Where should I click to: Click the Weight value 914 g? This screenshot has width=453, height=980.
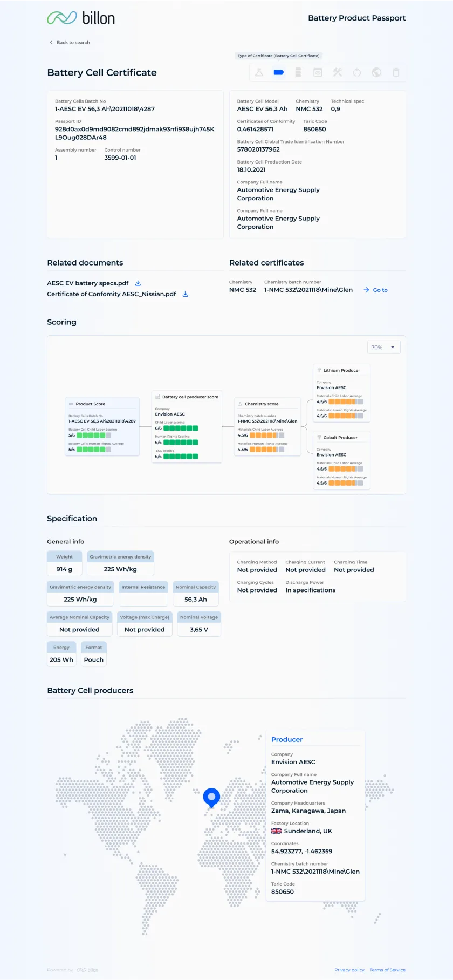(64, 569)
